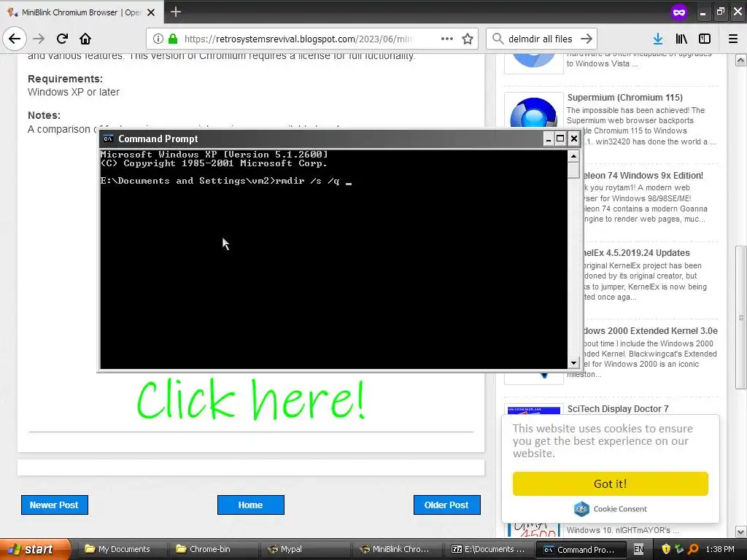
Task: Open the 2000 Extended Kernel 3.0e link
Action: (x=651, y=330)
